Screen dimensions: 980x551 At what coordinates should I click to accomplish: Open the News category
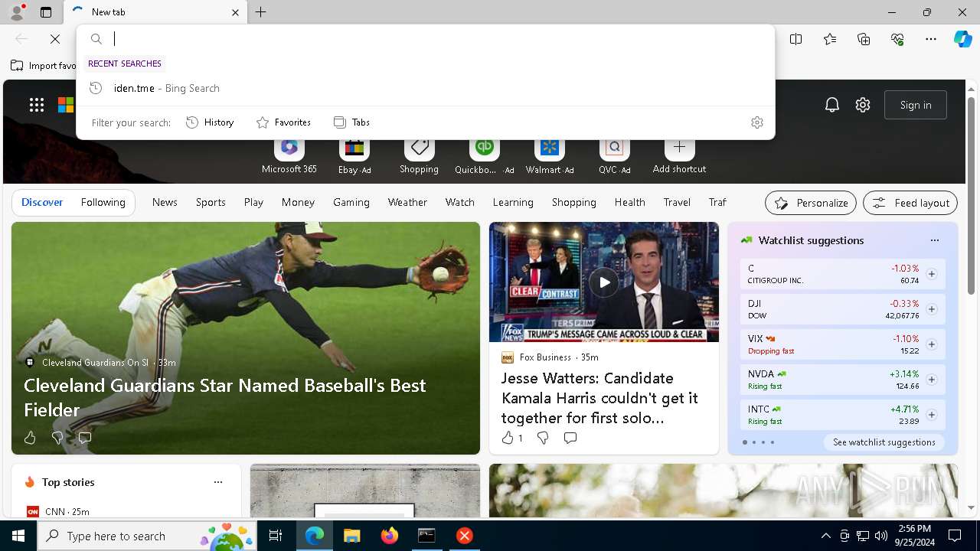(x=165, y=203)
